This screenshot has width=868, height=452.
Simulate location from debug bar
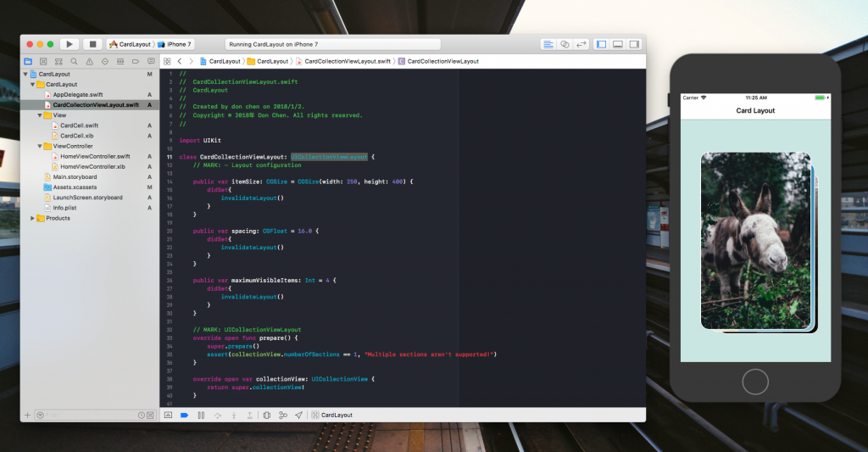299,415
